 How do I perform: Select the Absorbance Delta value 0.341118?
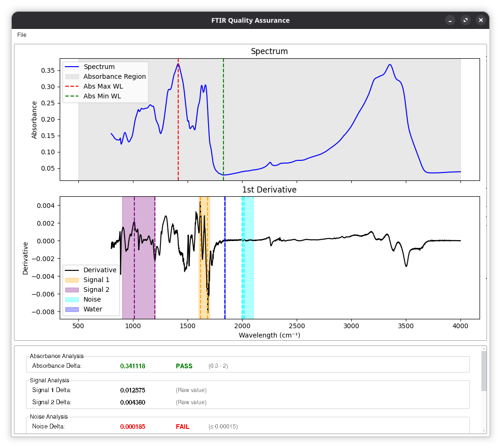click(x=132, y=366)
